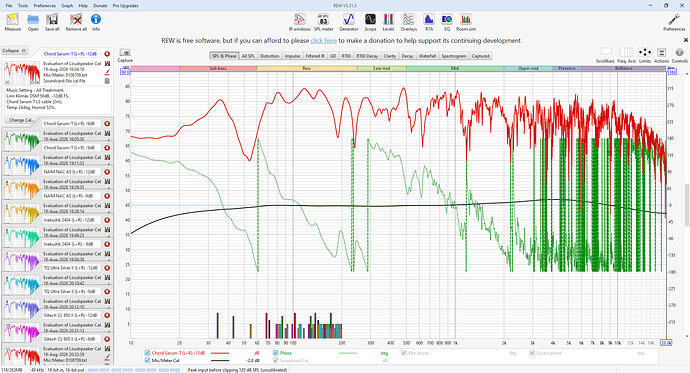Remove the selected Chord Sarum T -12dB measurement
Screen dimensions: 690x373
107,54
